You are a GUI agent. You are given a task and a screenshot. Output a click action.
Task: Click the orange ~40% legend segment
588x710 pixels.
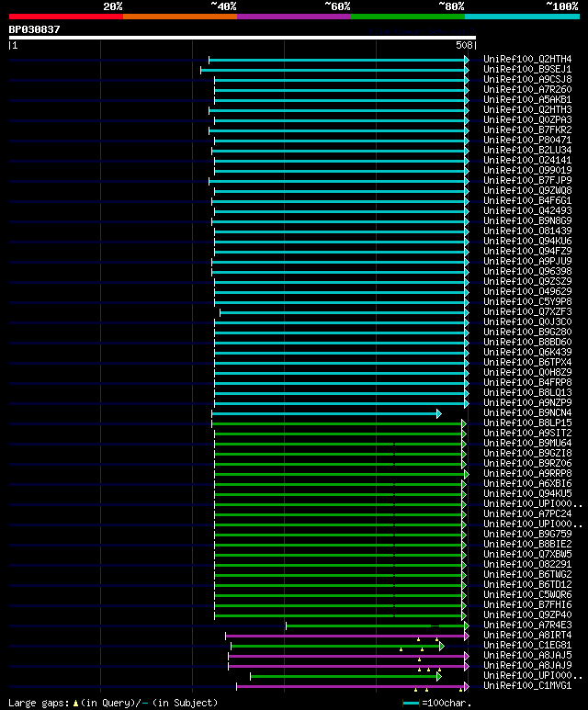point(180,17)
